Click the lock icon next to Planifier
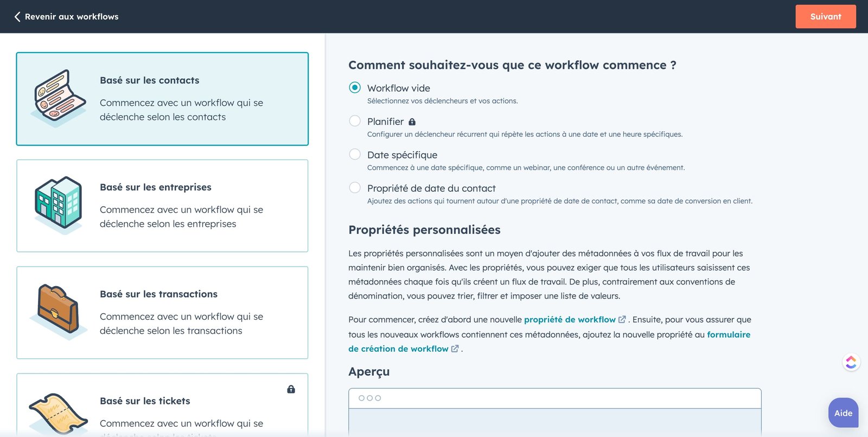 (x=412, y=122)
